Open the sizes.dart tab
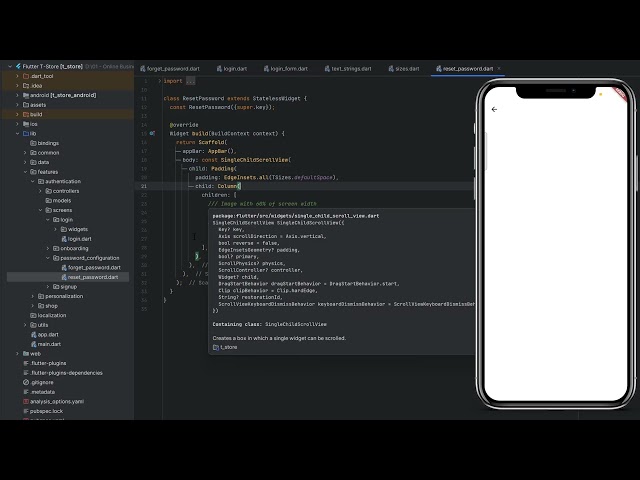Image resolution: width=640 pixels, height=480 pixels. tap(404, 69)
